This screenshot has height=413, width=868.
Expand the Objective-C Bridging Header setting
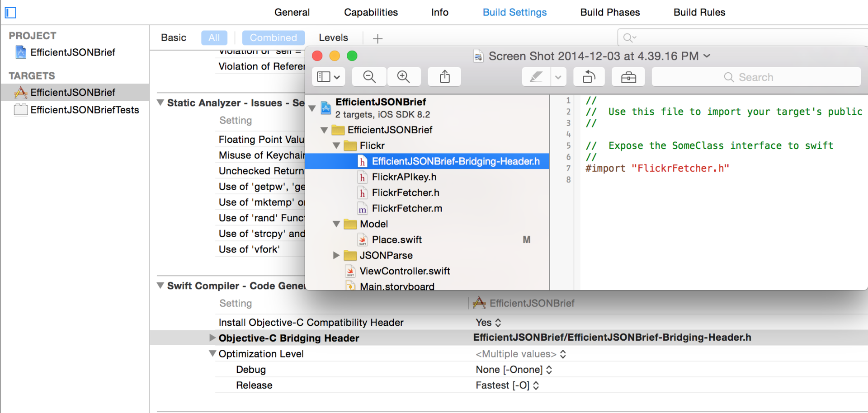tap(212, 338)
